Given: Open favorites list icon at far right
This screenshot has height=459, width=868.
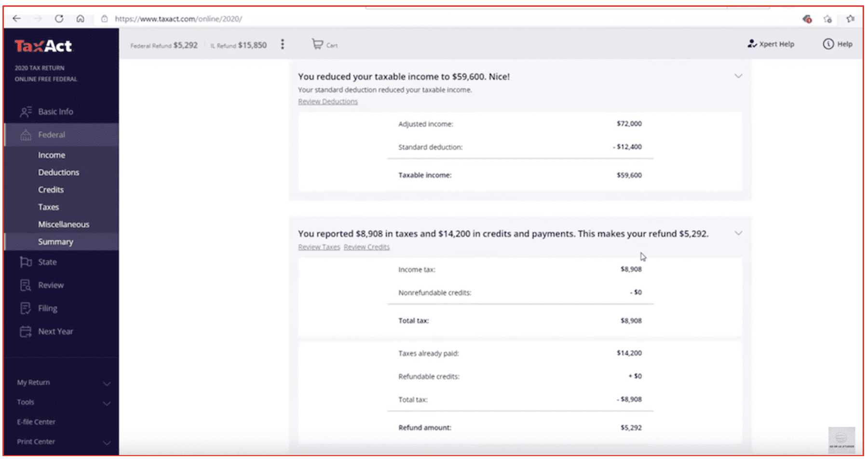Looking at the screenshot, I should (x=850, y=19).
